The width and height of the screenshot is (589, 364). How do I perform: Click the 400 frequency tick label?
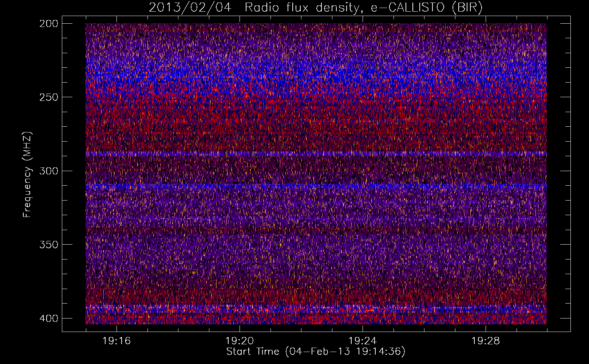[49, 318]
